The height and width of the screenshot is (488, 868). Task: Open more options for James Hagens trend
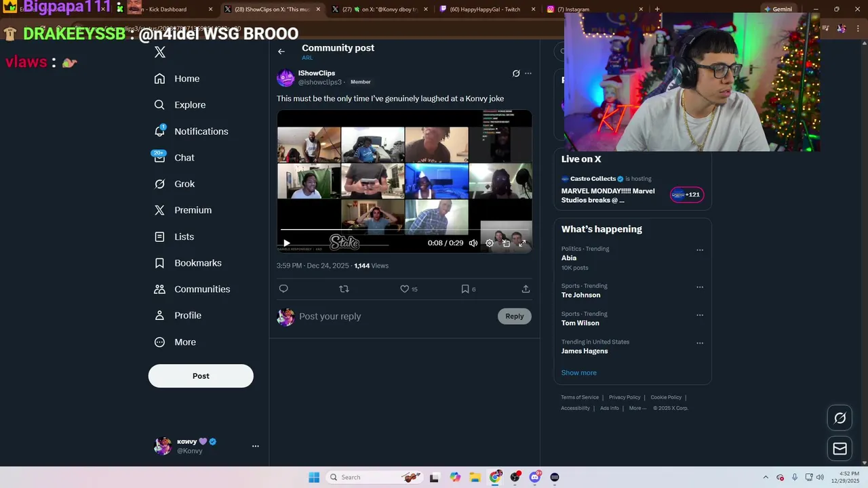(700, 343)
